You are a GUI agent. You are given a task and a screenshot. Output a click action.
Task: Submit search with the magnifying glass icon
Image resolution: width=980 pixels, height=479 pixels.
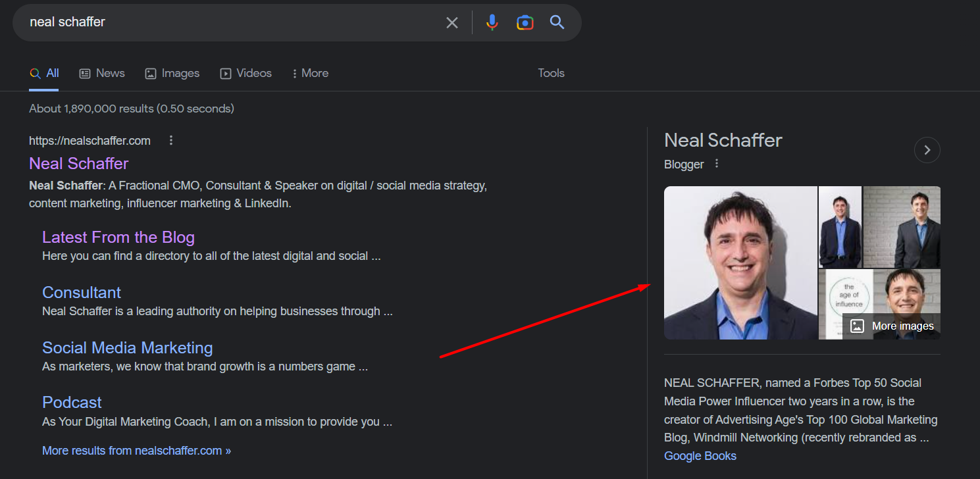tap(557, 22)
